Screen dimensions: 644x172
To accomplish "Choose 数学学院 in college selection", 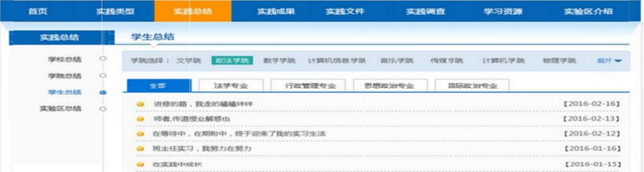I will click(279, 61).
